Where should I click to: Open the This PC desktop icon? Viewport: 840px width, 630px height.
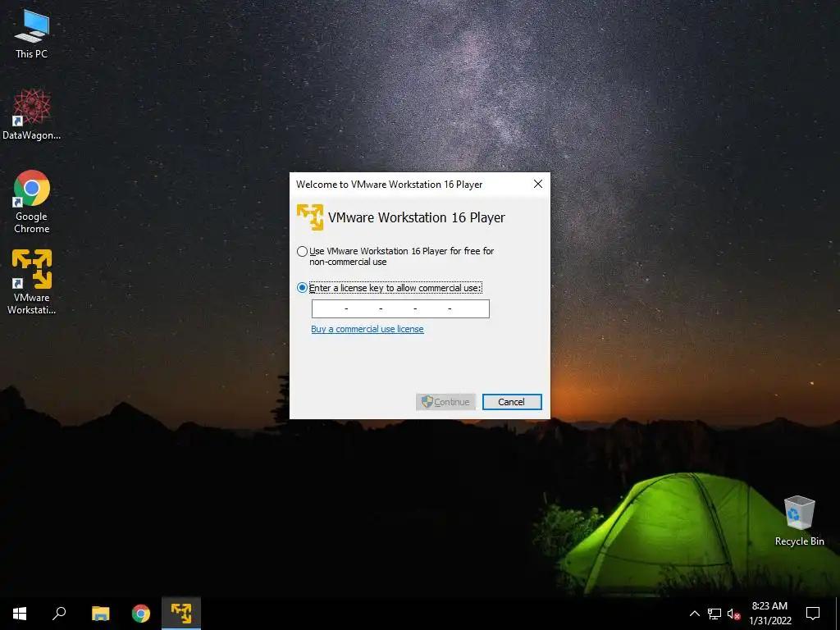(x=32, y=34)
